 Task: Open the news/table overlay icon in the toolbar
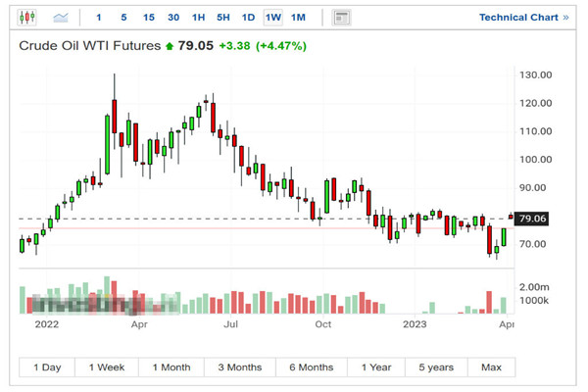tap(341, 18)
